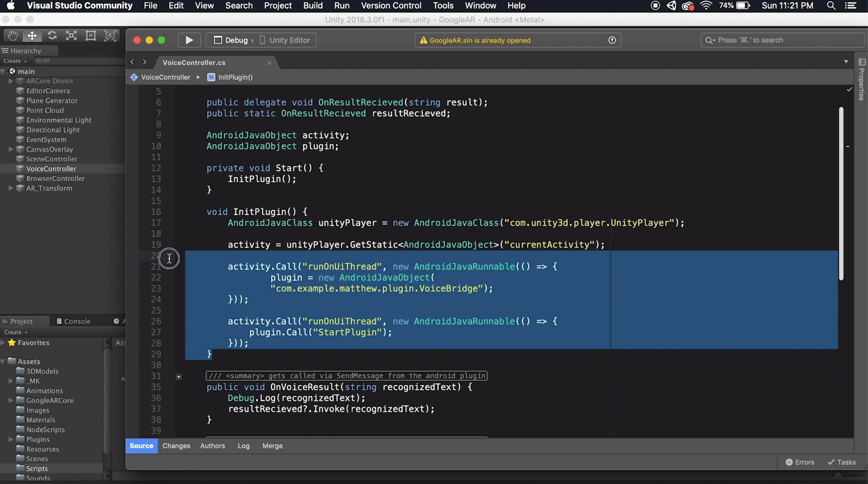868x484 pixels.
Task: Expand the folded summary comment at line 31
Action: click(x=179, y=376)
